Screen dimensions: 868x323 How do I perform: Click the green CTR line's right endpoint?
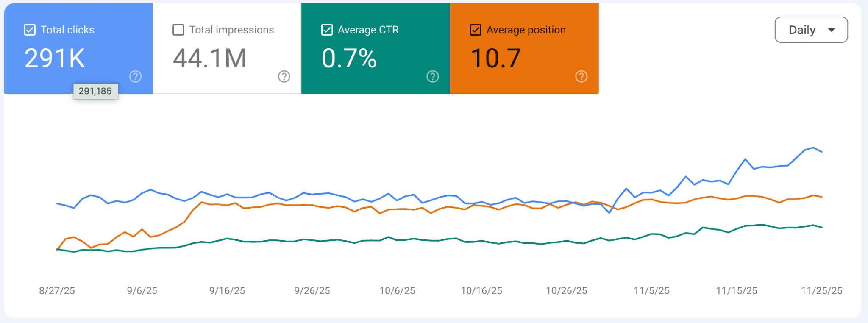822,228
